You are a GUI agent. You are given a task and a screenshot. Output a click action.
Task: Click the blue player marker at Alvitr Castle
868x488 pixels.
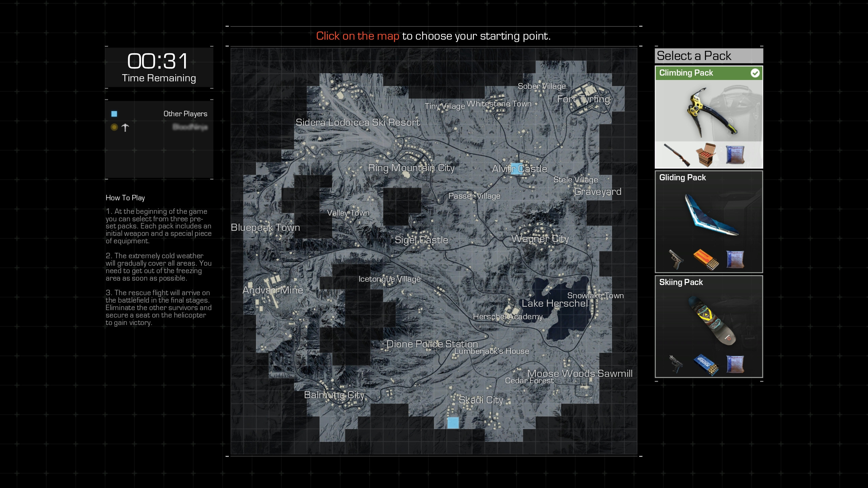[x=517, y=169]
